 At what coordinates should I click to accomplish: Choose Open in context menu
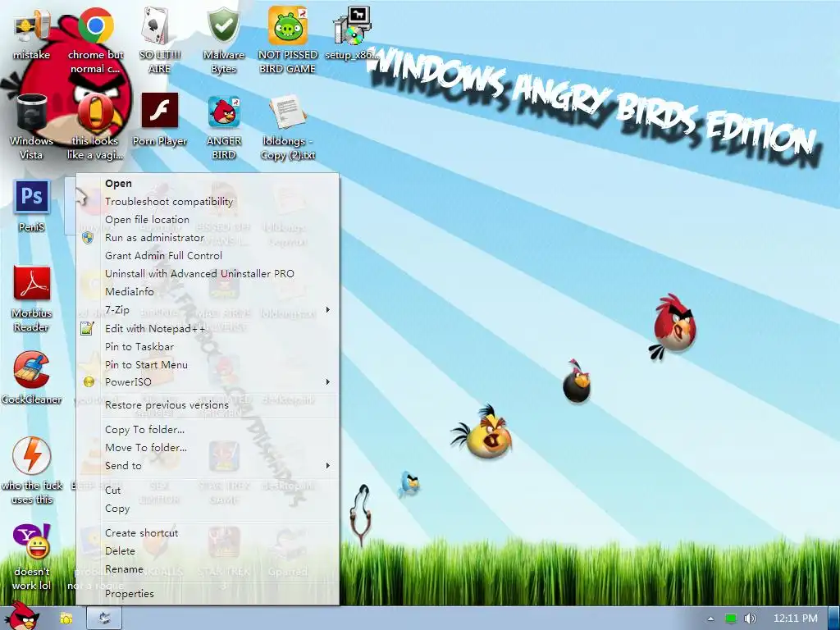coord(208,183)
